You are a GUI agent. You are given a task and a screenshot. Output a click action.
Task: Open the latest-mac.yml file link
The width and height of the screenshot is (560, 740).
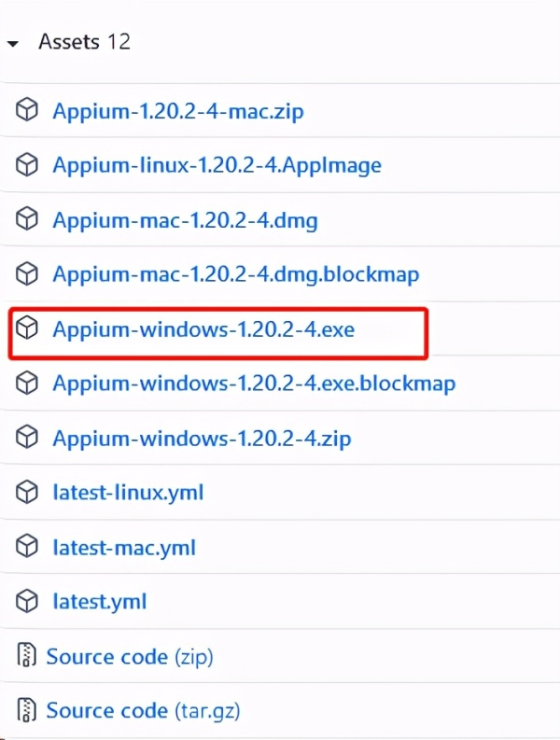pyautogui.click(x=124, y=549)
